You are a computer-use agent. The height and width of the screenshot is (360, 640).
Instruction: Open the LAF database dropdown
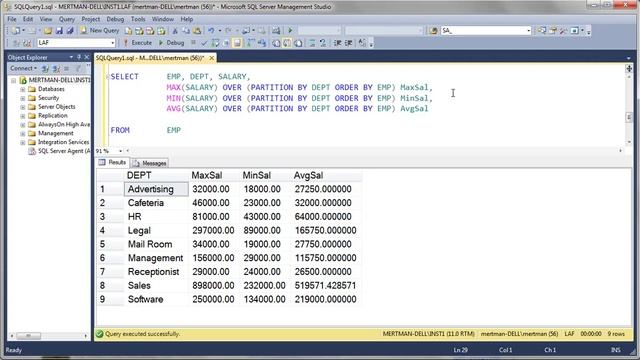[112, 43]
